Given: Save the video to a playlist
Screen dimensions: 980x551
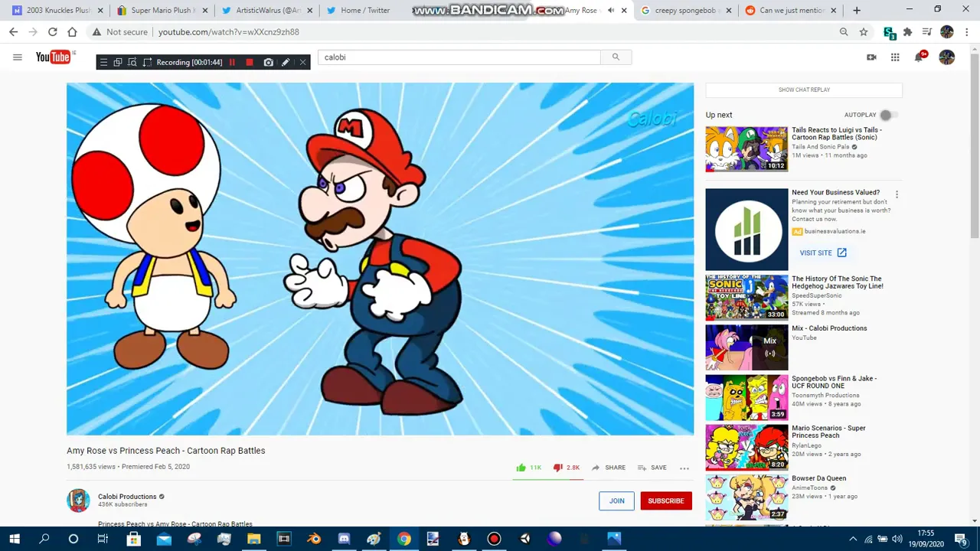Looking at the screenshot, I should pyautogui.click(x=652, y=468).
